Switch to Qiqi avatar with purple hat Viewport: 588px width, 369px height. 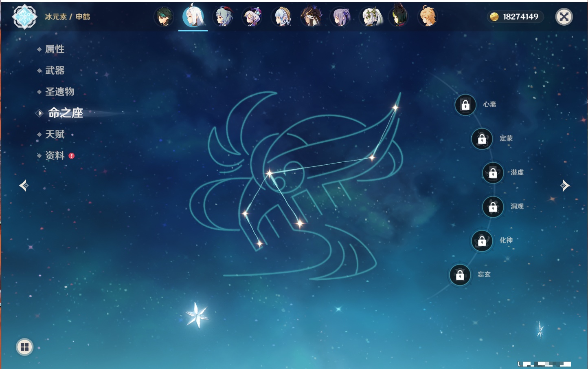(x=252, y=17)
